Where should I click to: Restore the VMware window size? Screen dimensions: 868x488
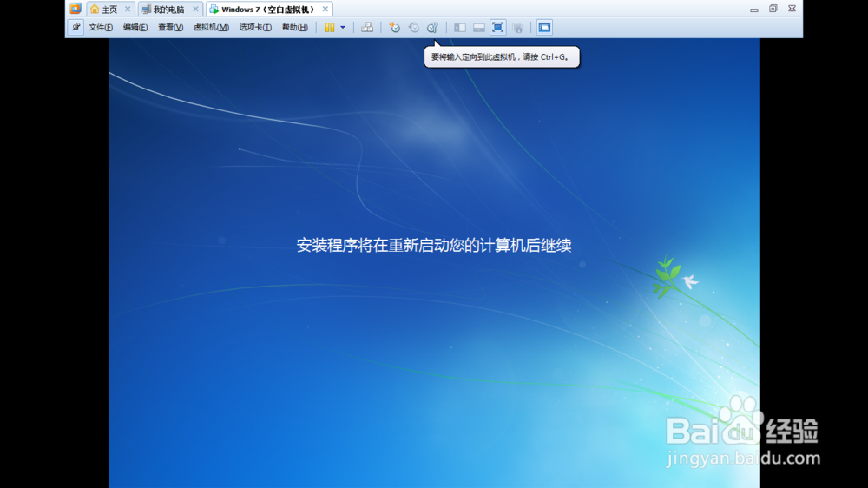point(773,9)
